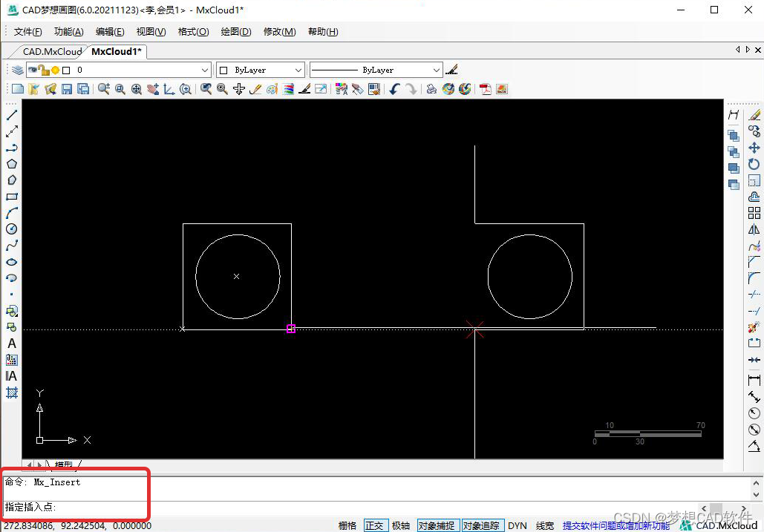Image resolution: width=764 pixels, height=532 pixels.
Task: Open the Layer manager icon
Action: [18, 70]
